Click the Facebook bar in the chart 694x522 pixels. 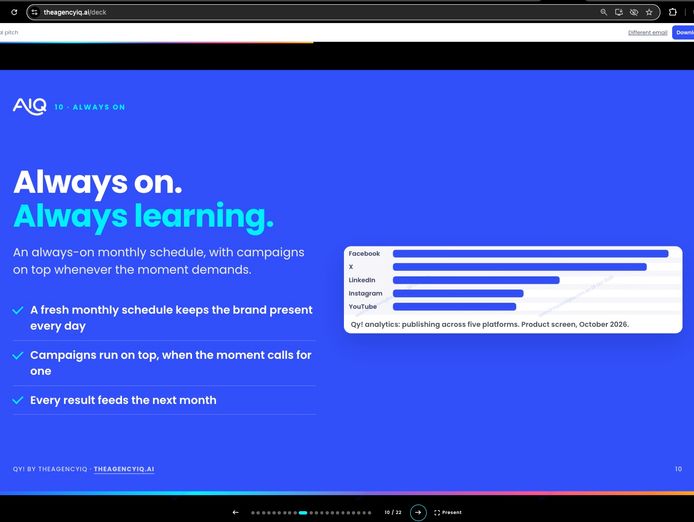pos(531,254)
